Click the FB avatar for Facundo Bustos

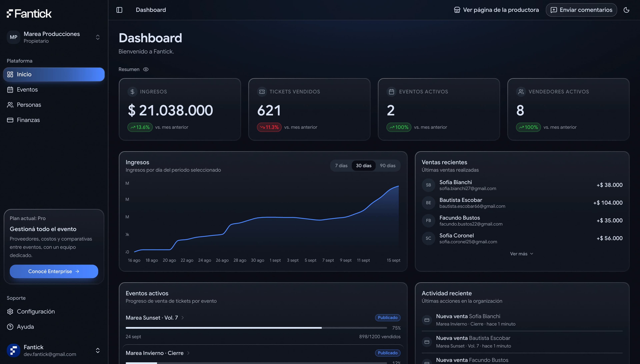tap(428, 221)
